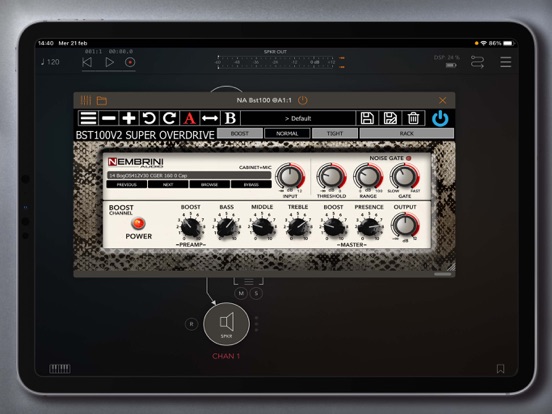Start recording with record icon
552x414 pixels.
130,62
